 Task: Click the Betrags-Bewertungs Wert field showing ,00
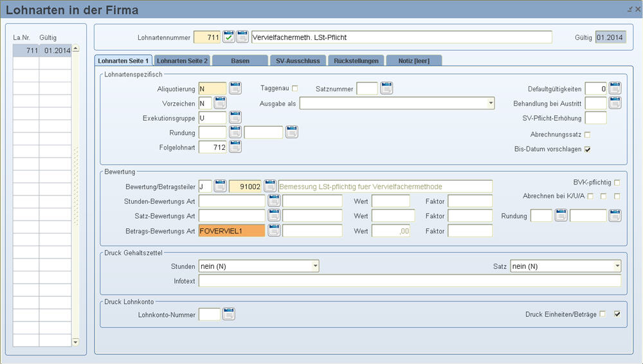coord(391,231)
